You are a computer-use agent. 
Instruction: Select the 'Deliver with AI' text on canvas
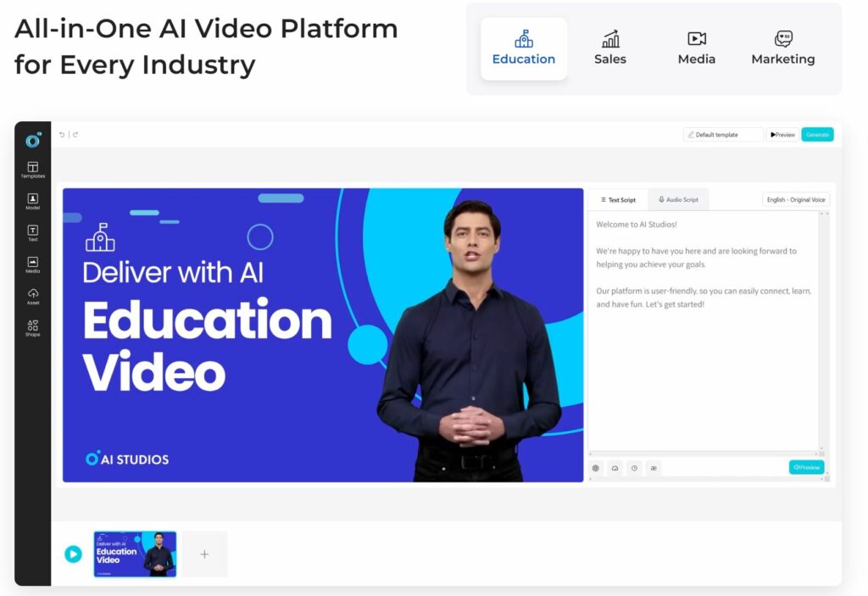point(173,272)
